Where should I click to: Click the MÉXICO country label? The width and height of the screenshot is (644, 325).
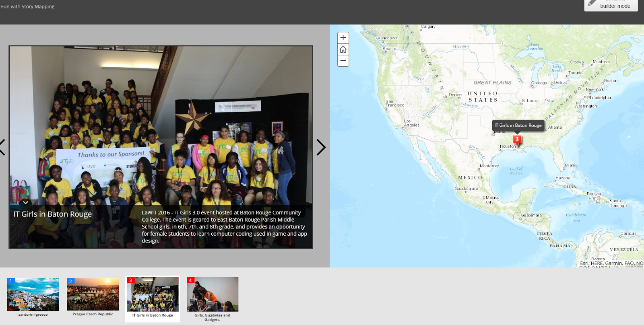[470, 177]
